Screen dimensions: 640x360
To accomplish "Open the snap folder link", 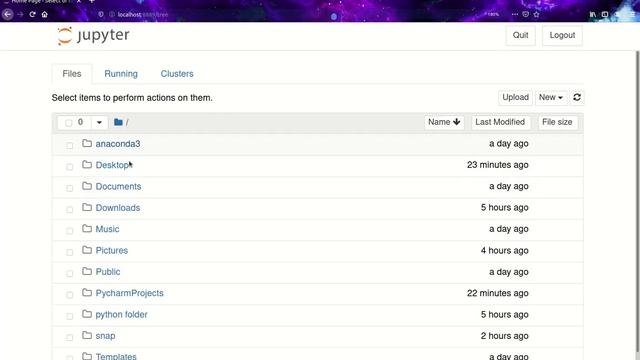I will [x=105, y=336].
